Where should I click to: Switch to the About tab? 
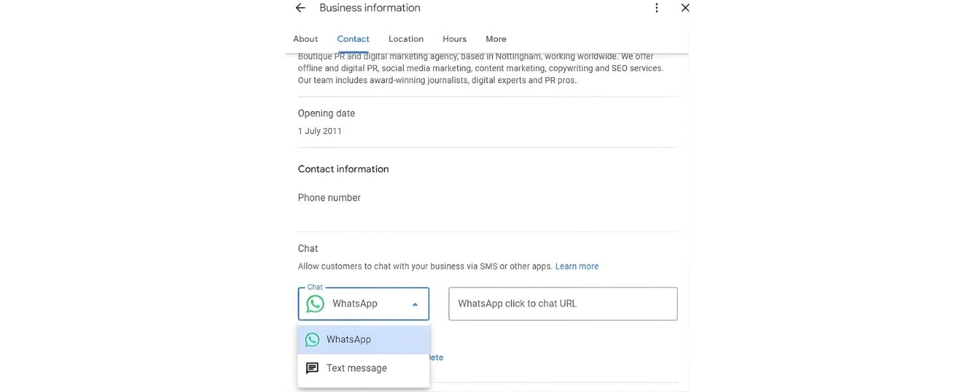tap(305, 37)
